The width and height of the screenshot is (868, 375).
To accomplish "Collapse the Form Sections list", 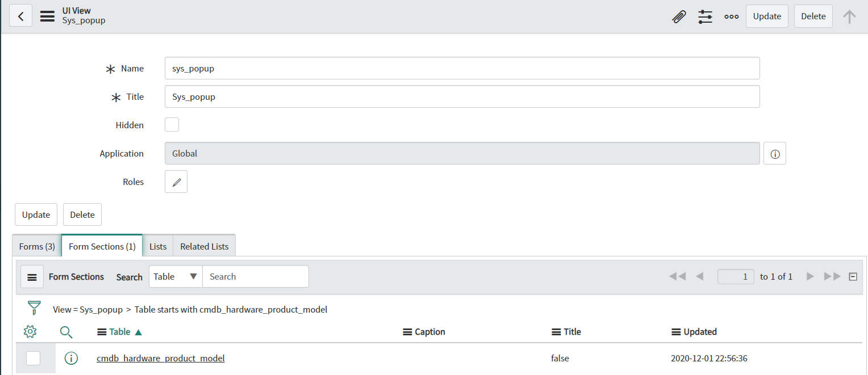I will point(853,276).
